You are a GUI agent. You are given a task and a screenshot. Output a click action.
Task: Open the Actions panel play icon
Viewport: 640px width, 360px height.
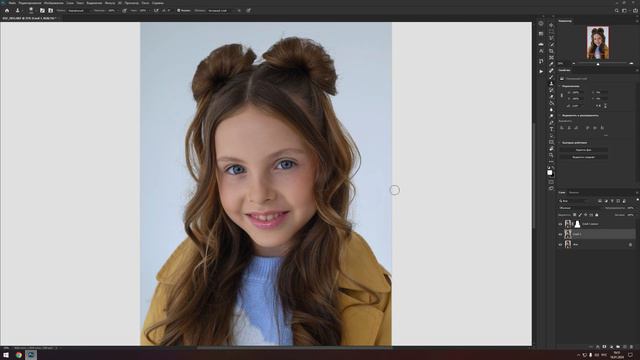(541, 71)
